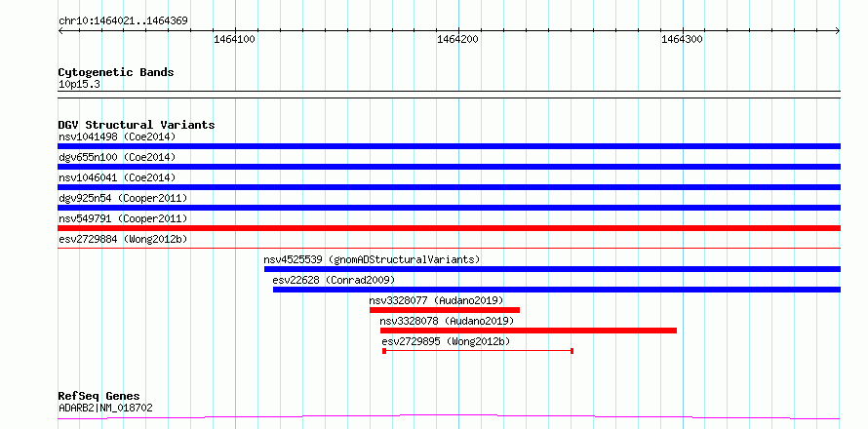This screenshot has width=868, height=429.
Task: Open the nsv1041498 (Coe2014) variant label
Action: pos(117,136)
